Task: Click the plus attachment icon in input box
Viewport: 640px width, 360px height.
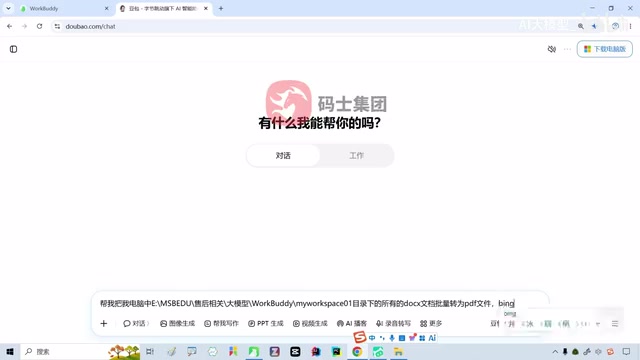Action: point(104,323)
